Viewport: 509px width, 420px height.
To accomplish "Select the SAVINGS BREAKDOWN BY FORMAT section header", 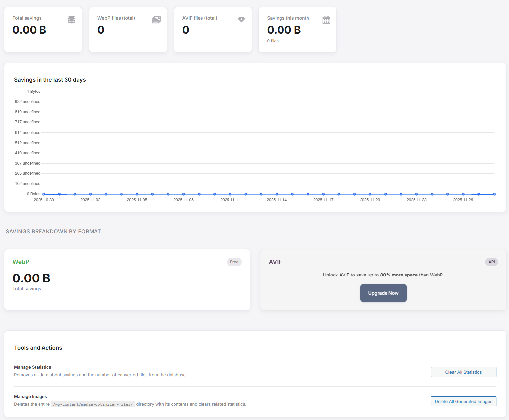I will pos(53,231).
